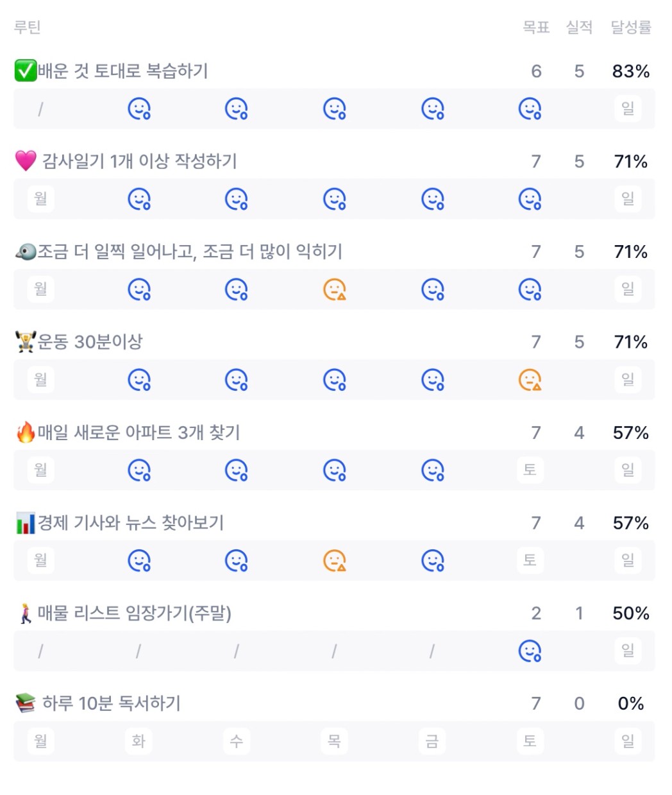
Task: Open the 운동 30분이상 routine
Action: tap(90, 342)
